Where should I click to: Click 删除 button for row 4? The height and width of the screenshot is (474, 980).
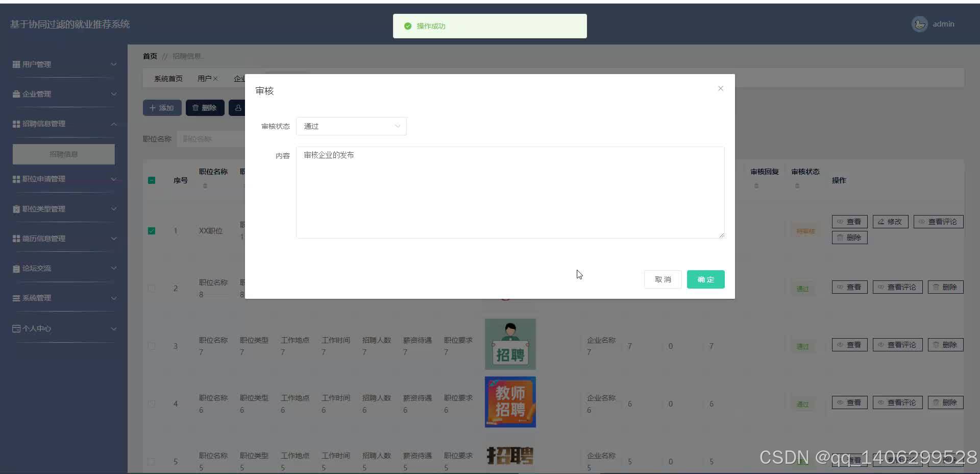[945, 402]
